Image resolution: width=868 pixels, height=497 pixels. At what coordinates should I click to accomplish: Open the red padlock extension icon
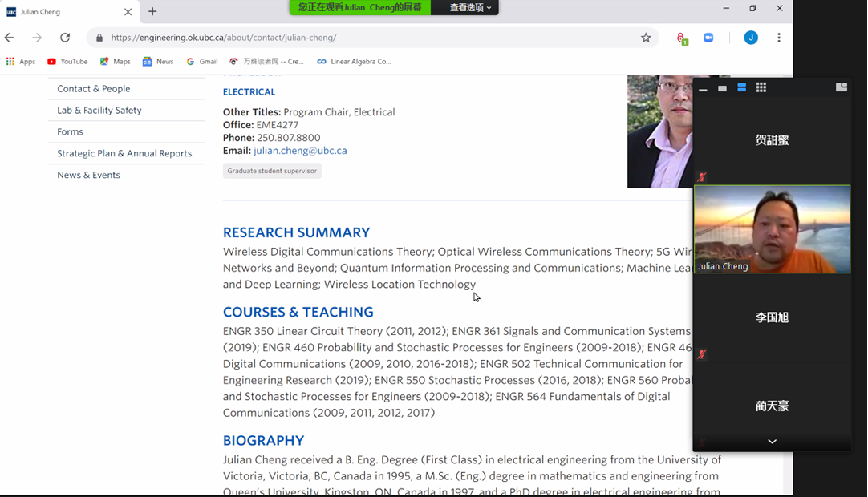point(681,38)
